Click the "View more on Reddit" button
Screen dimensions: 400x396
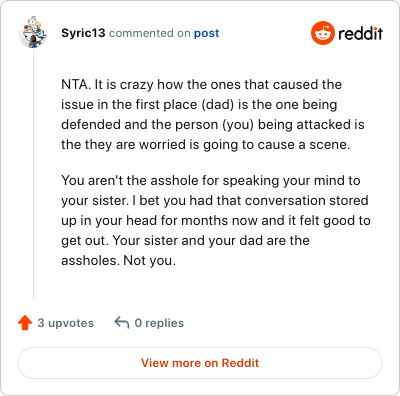tap(200, 363)
